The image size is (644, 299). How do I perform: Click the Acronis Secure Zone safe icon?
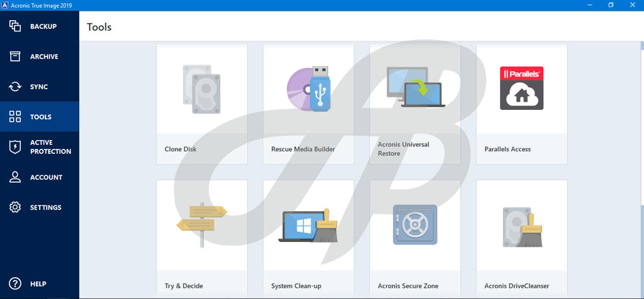pyautogui.click(x=415, y=224)
